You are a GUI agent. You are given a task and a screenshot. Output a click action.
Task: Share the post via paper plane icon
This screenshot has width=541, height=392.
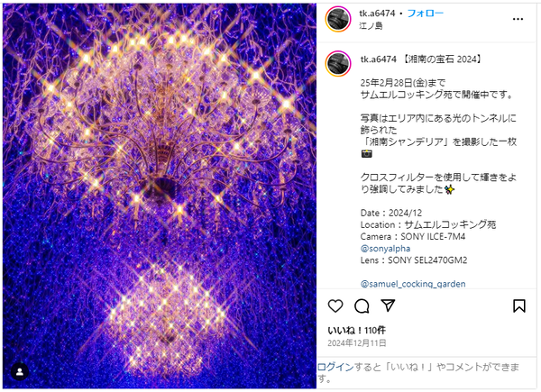tap(388, 305)
